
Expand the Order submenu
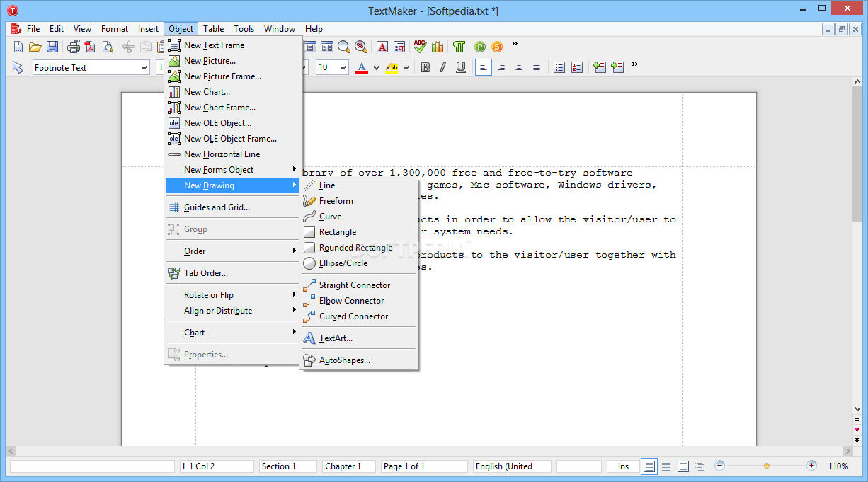point(232,251)
